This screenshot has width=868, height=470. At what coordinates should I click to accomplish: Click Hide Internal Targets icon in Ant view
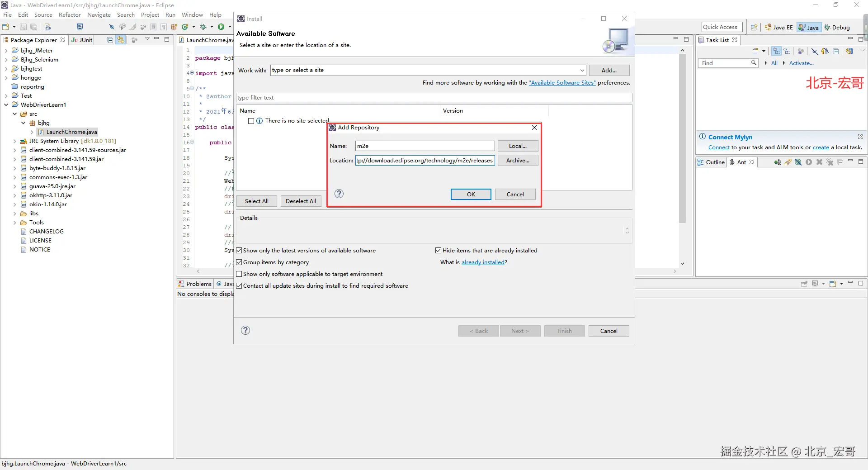(x=798, y=162)
